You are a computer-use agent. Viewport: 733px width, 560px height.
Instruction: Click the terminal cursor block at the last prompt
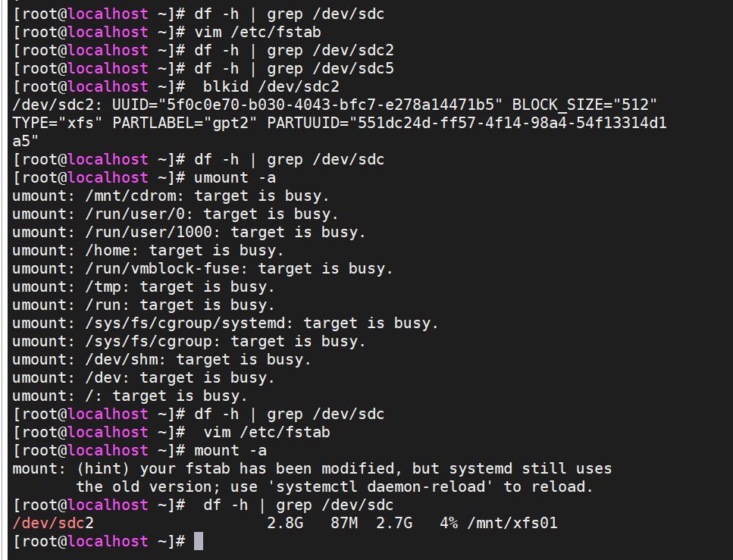199,541
